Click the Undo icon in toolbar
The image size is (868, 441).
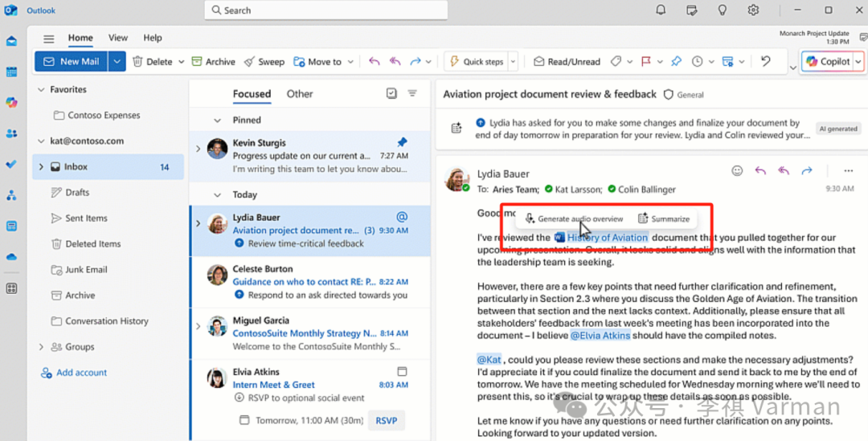[766, 61]
